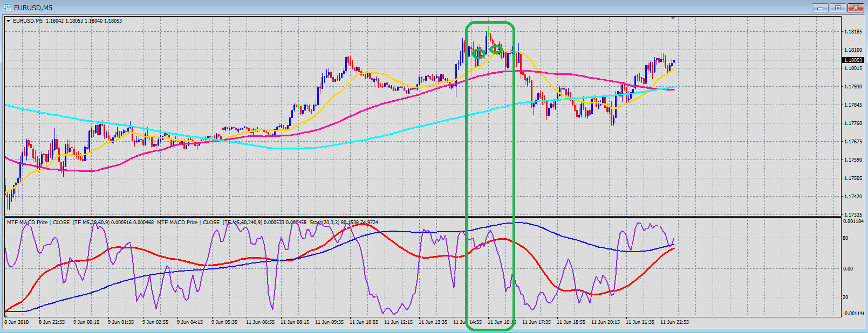This screenshot has width=868, height=333.
Task: Click the 1.17420 price axis label
Action: pos(852,197)
